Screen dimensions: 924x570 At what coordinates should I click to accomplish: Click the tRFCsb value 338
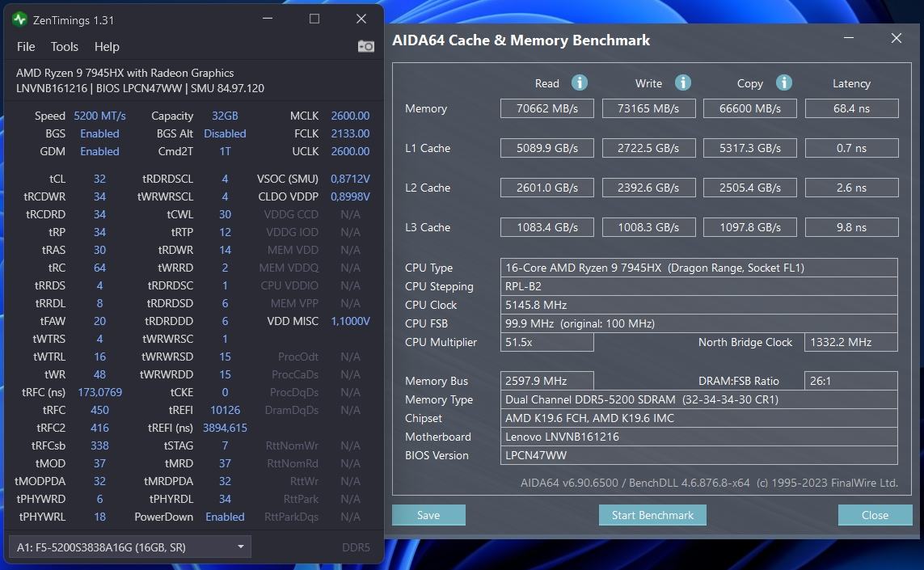[99, 445]
